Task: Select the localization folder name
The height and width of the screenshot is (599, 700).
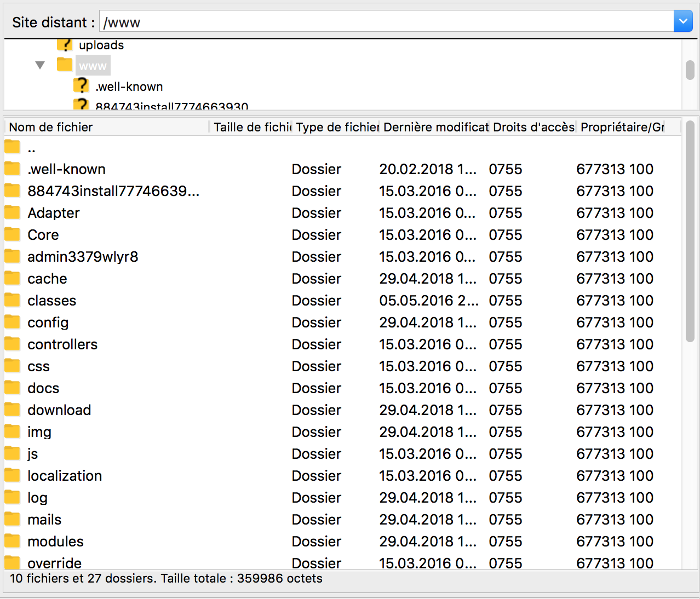Action: [65, 475]
